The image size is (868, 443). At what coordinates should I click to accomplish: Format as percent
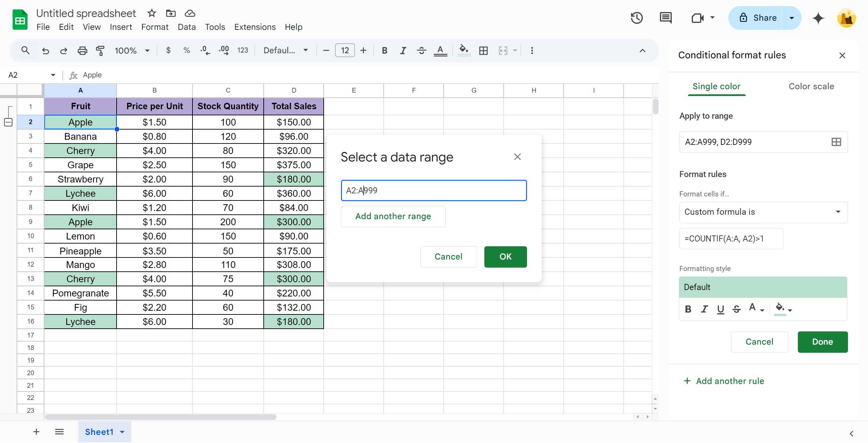coord(186,51)
